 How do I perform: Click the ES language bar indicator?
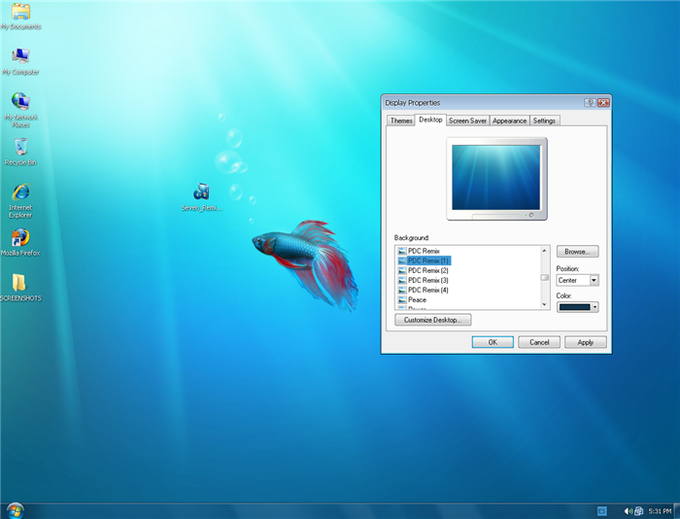point(602,511)
